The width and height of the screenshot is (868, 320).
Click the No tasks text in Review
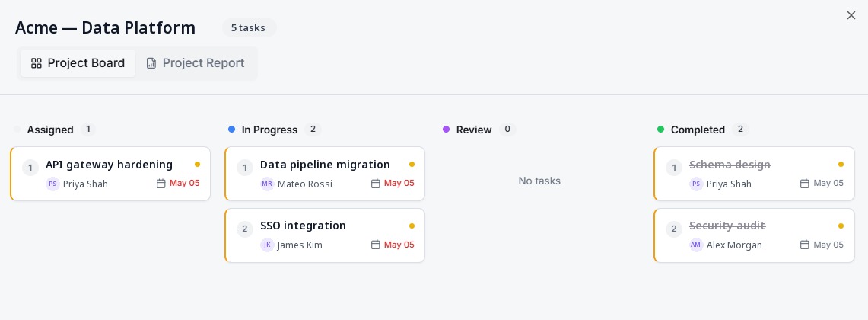539,181
